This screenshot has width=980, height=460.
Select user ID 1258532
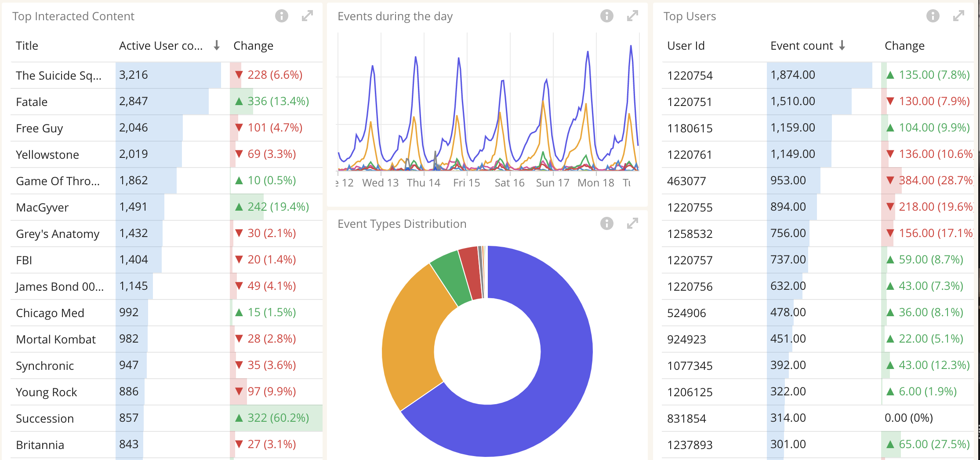pyautogui.click(x=690, y=234)
